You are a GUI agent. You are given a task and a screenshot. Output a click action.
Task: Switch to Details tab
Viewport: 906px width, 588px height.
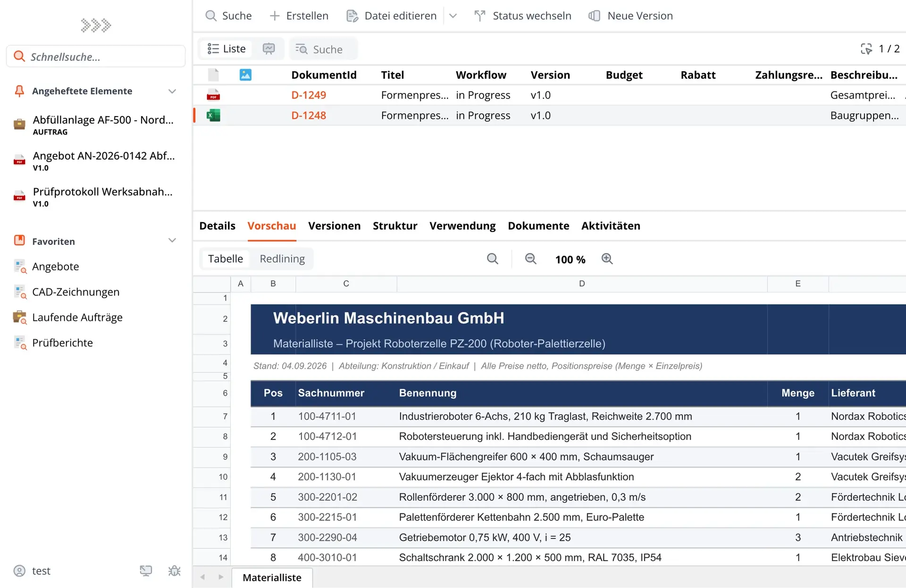point(217,226)
